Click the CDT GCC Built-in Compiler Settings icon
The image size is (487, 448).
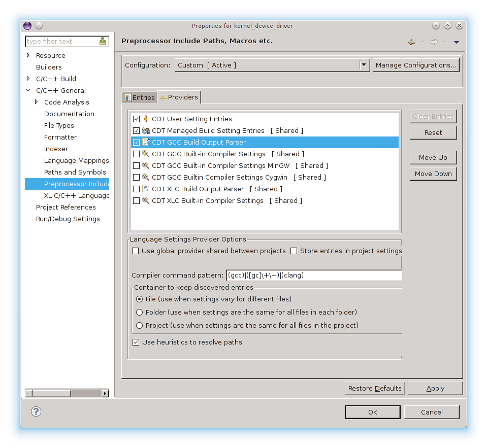tap(146, 154)
